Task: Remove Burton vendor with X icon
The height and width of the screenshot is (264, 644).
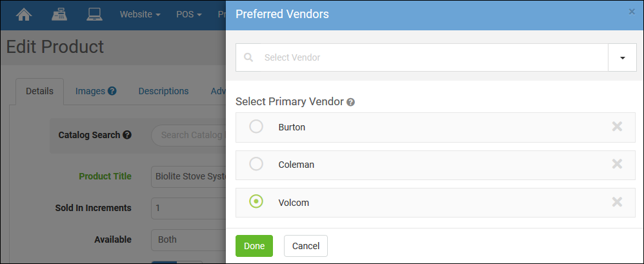Action: [617, 127]
